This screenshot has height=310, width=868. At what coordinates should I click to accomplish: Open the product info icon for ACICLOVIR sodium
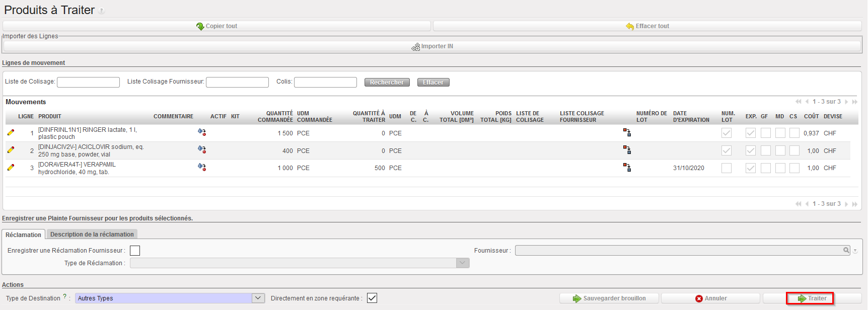202,149
